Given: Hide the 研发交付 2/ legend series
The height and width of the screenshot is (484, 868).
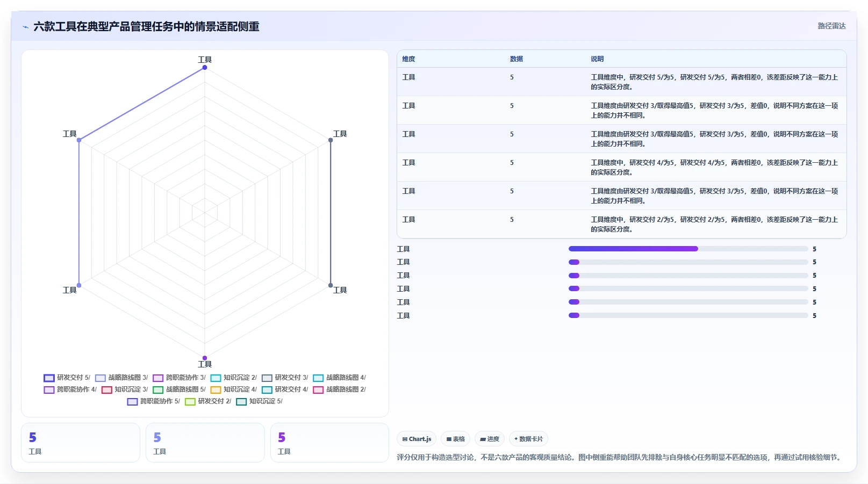Looking at the screenshot, I should pos(207,401).
